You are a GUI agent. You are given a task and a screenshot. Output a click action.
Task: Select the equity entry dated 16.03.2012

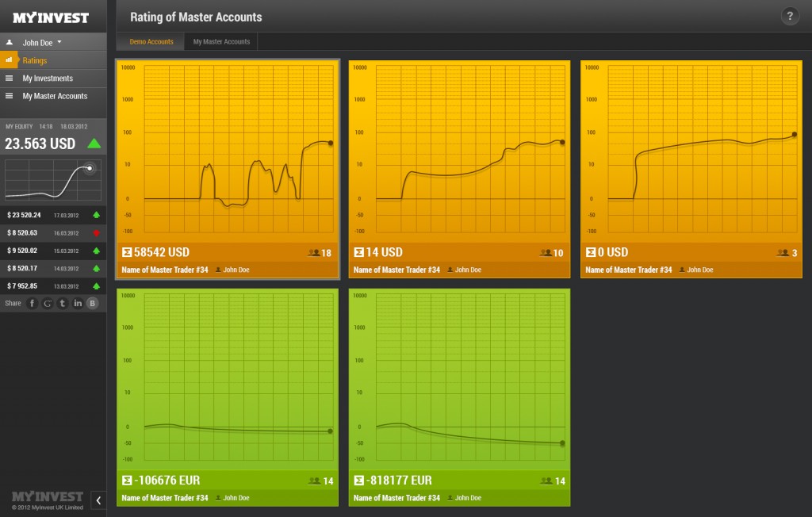[x=53, y=233]
